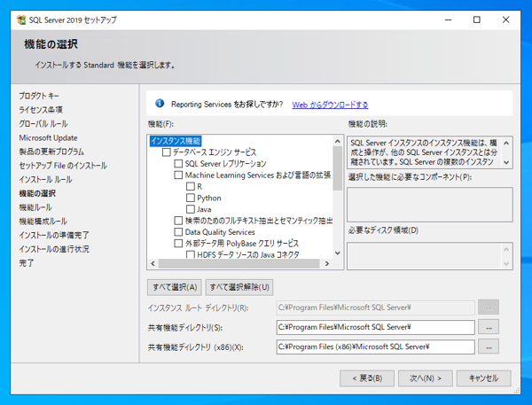
Task: Select 完了 step in sidebar
Action: 27,263
